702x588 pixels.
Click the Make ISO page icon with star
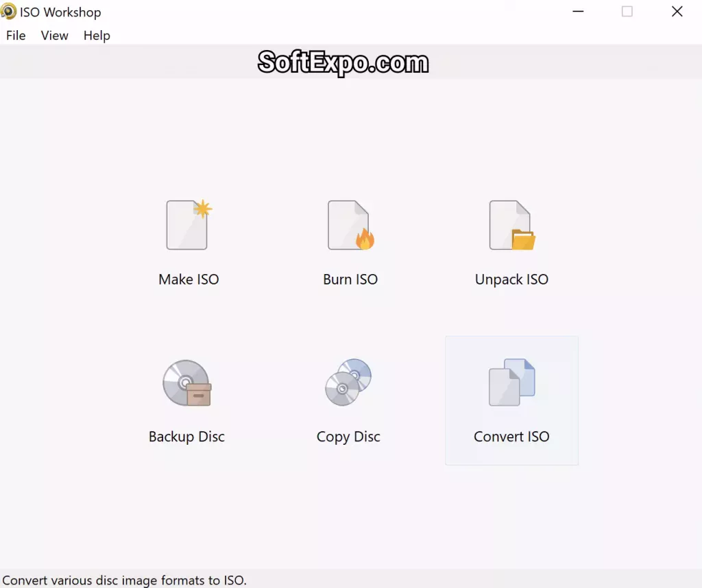click(189, 225)
